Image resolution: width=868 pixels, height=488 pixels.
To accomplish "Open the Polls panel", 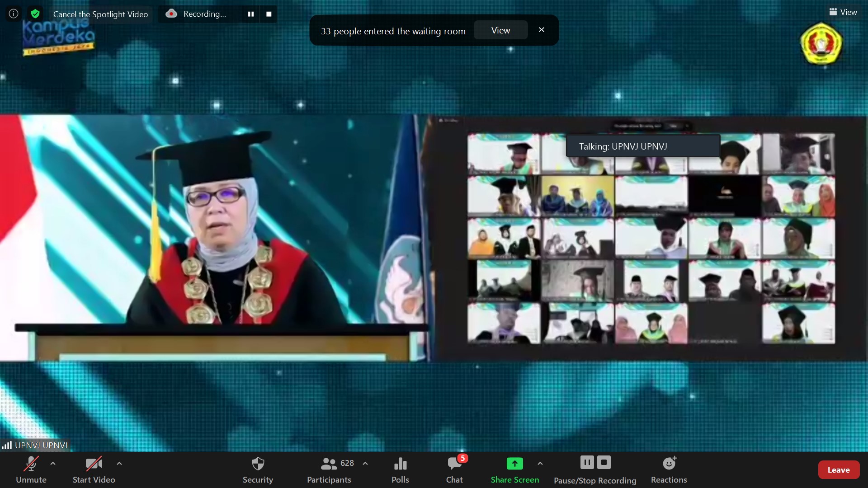I will click(x=400, y=469).
